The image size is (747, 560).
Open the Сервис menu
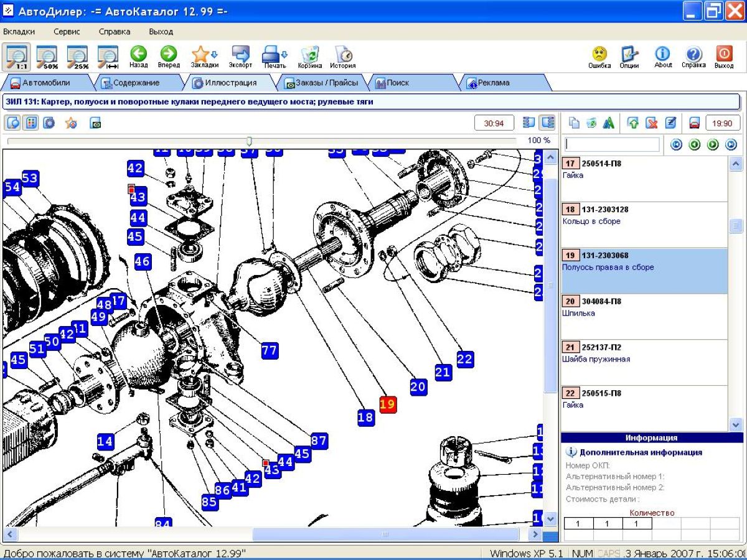coord(67,32)
